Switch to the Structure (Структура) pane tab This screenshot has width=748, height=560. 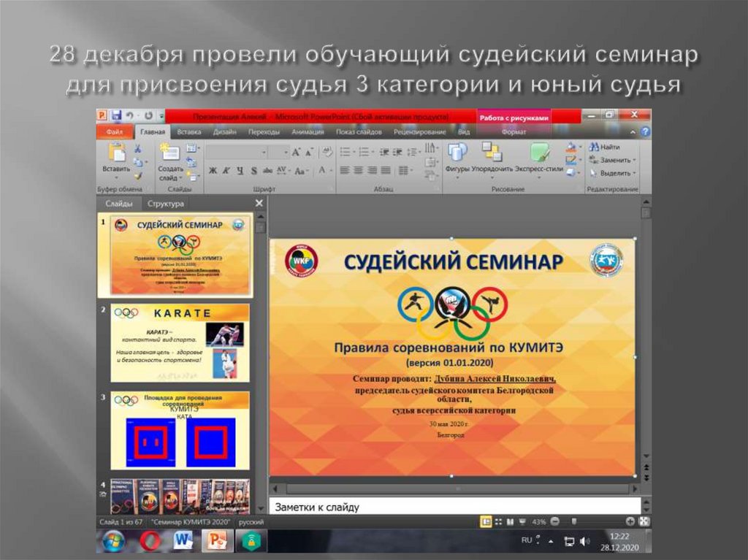[165, 204]
